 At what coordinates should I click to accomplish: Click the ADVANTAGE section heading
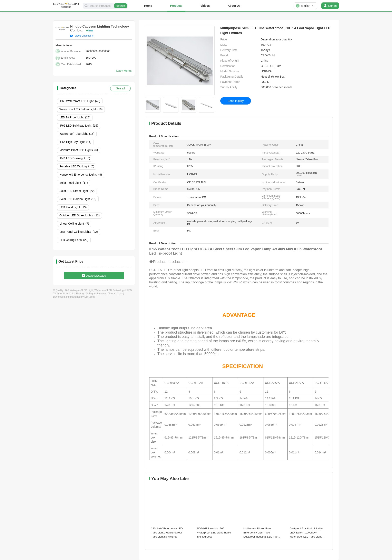238,315
